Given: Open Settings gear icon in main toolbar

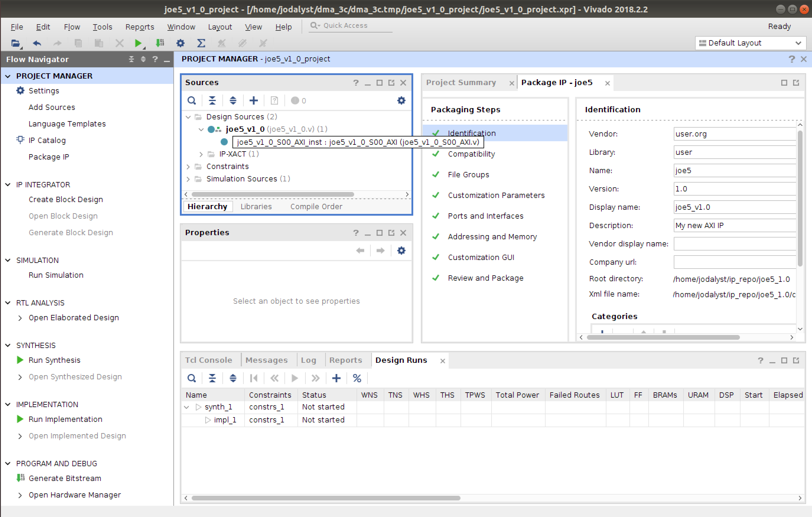Looking at the screenshot, I should pyautogui.click(x=180, y=43).
